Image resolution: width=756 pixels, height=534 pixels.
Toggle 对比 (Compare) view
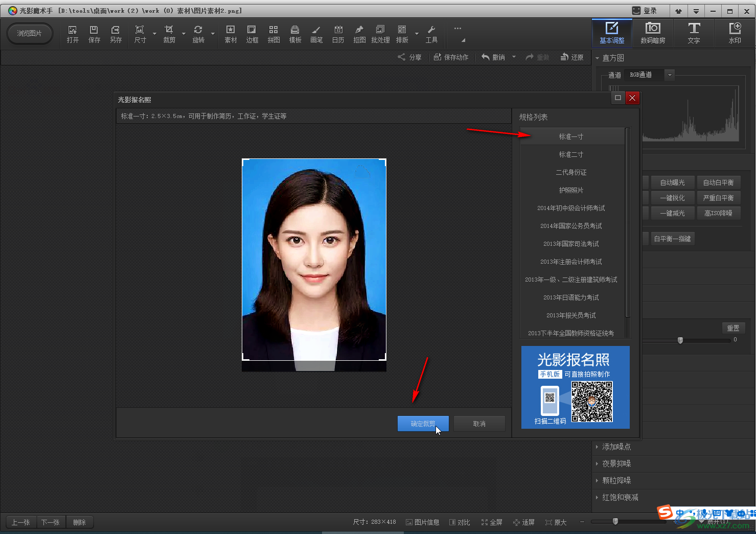[x=460, y=522]
